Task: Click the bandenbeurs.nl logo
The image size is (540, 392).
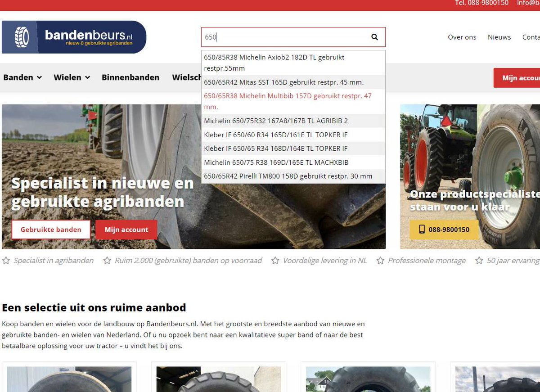Action: [x=74, y=37]
